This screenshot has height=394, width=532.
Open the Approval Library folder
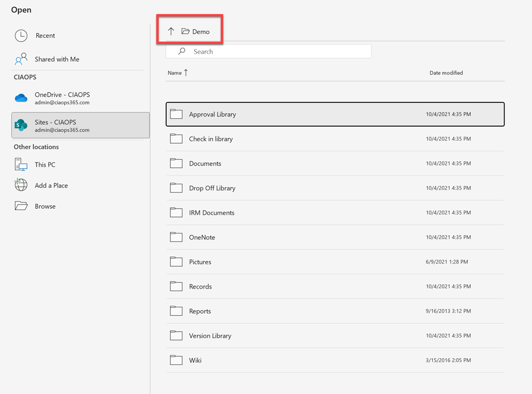pos(212,114)
